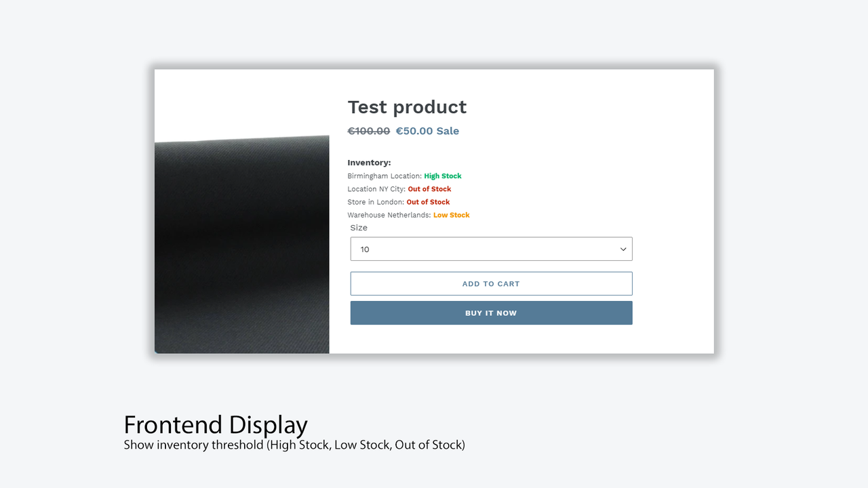Click the Out of Stock status for Store in London
The height and width of the screenshot is (488, 868).
(428, 201)
